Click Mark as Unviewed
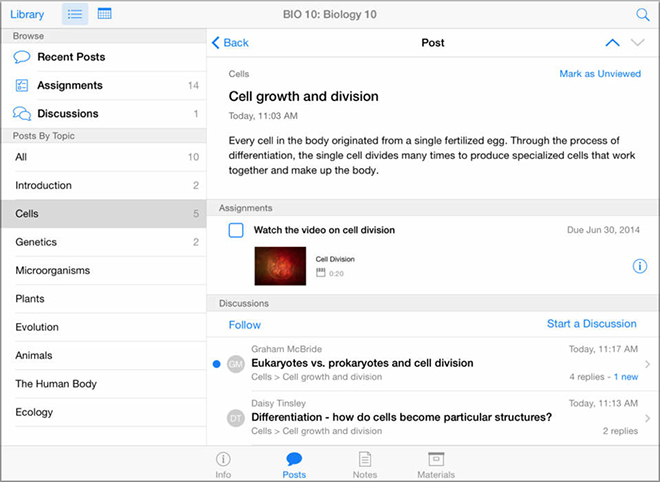660x482 pixels. coord(600,74)
